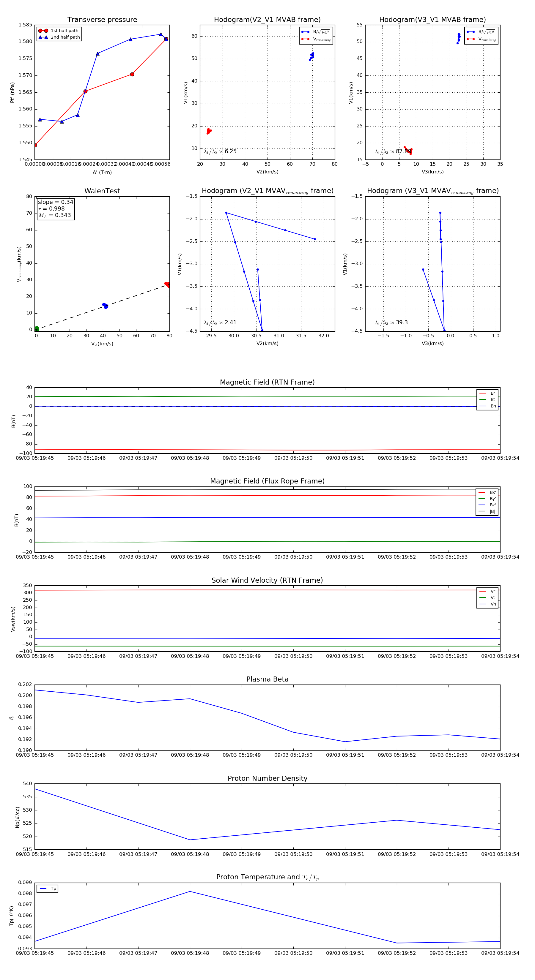This screenshot has width=535, height=980.
Task: Select the 'Vn' legend entry
Action: [487, 604]
